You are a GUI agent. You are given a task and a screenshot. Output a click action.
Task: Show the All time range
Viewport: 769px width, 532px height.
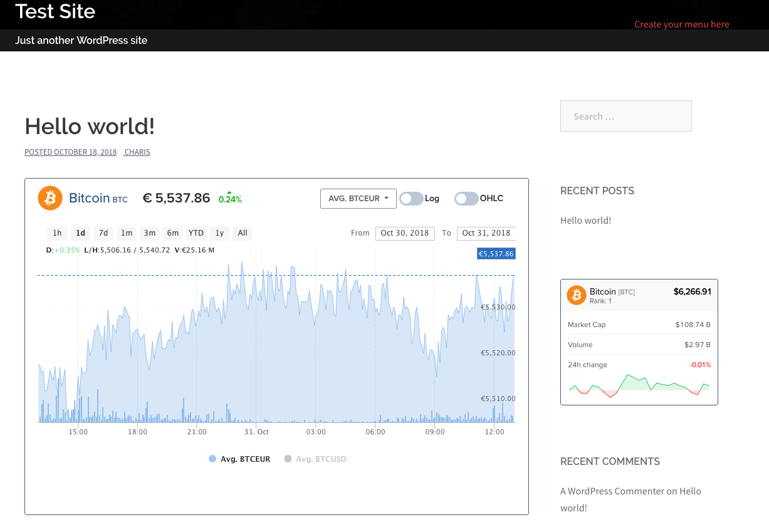243,233
